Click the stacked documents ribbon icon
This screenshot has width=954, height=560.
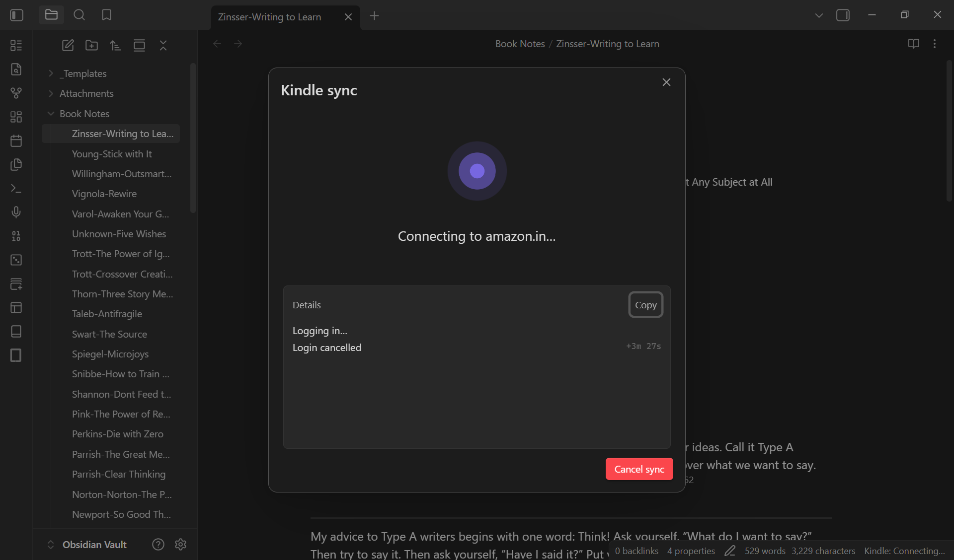point(16,164)
